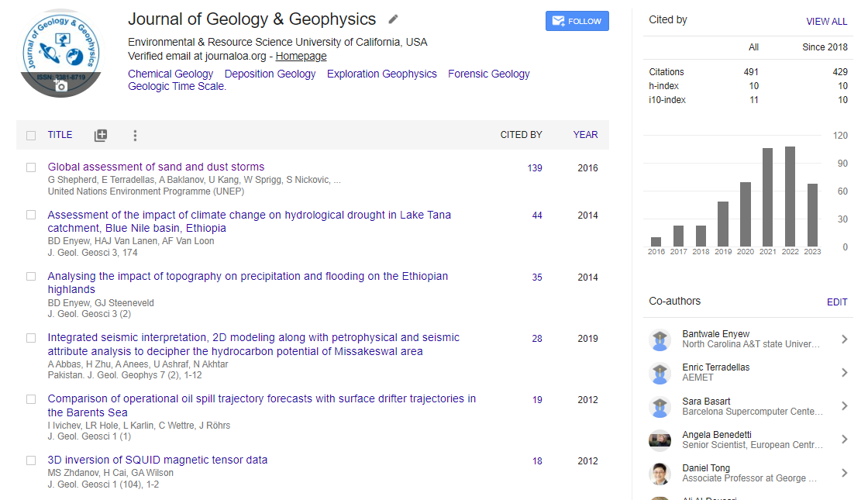
Task: Click the add-to-library plus icon
Action: point(101,136)
